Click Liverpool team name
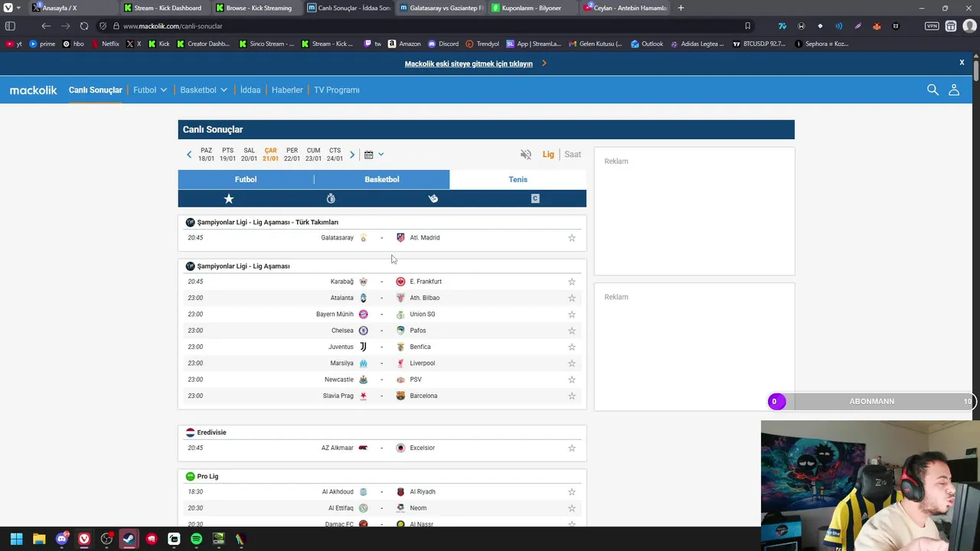 [422, 364]
